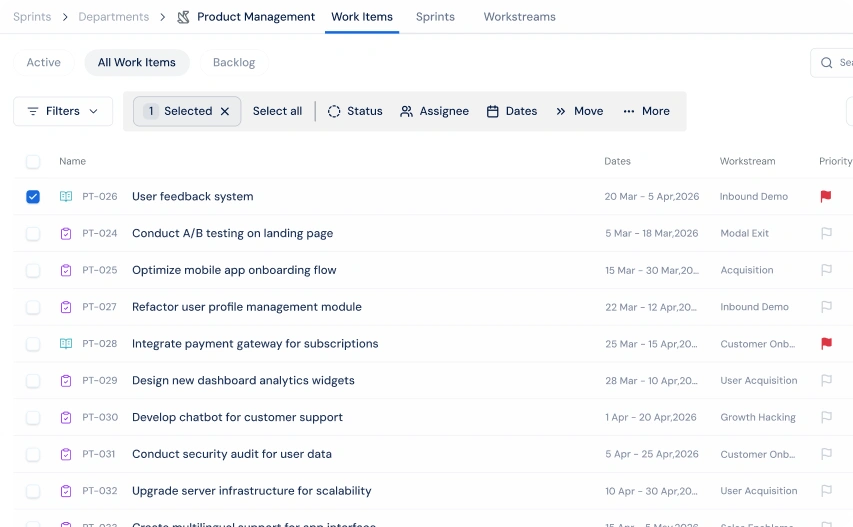Image resolution: width=853 pixels, height=527 pixels.
Task: Click the story type icon for PT-026
Action: pyautogui.click(x=66, y=196)
